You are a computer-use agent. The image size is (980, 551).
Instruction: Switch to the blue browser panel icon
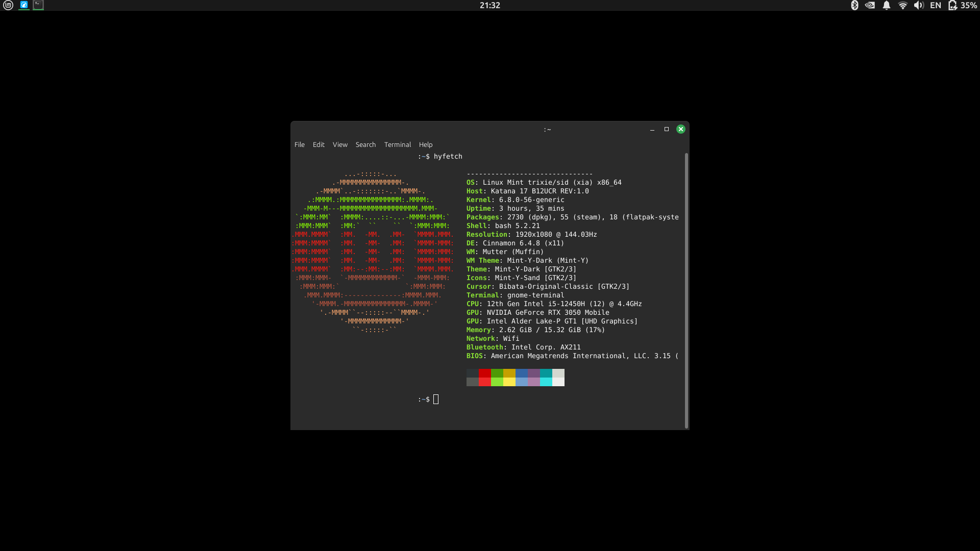click(24, 5)
